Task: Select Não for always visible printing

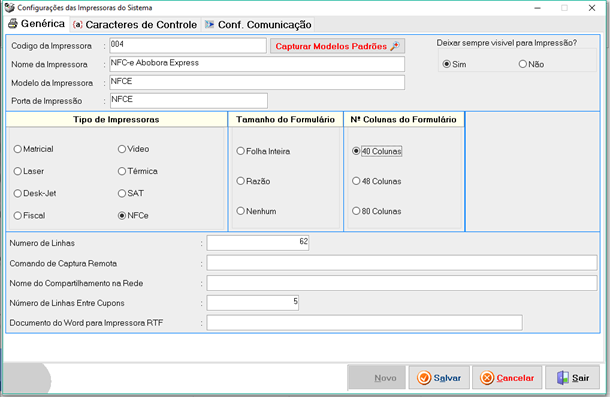Action: (x=531, y=64)
